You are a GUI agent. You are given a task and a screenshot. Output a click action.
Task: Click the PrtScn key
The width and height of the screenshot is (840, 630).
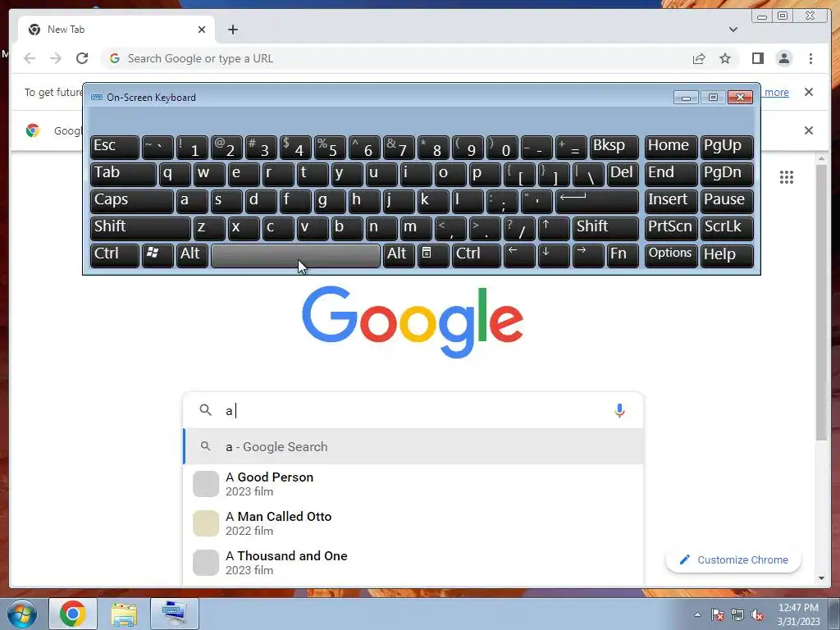(x=671, y=228)
